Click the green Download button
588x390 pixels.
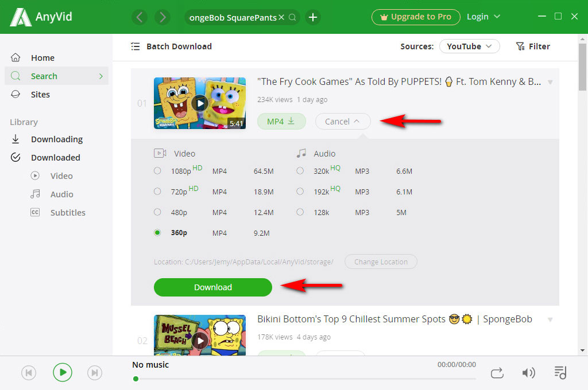point(212,287)
